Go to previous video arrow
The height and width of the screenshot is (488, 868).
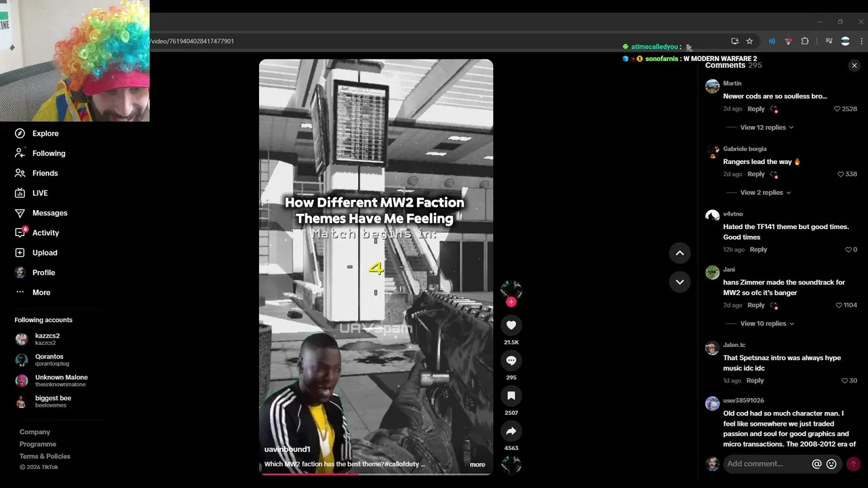pyautogui.click(x=679, y=253)
